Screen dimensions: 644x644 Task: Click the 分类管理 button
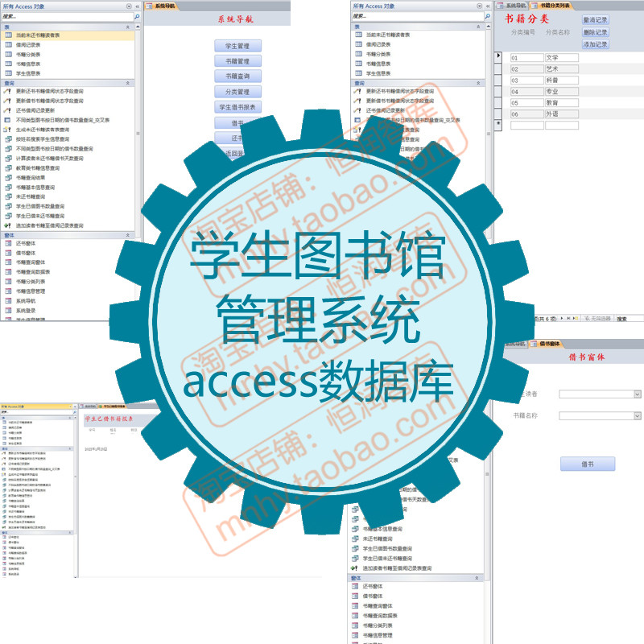click(x=237, y=92)
